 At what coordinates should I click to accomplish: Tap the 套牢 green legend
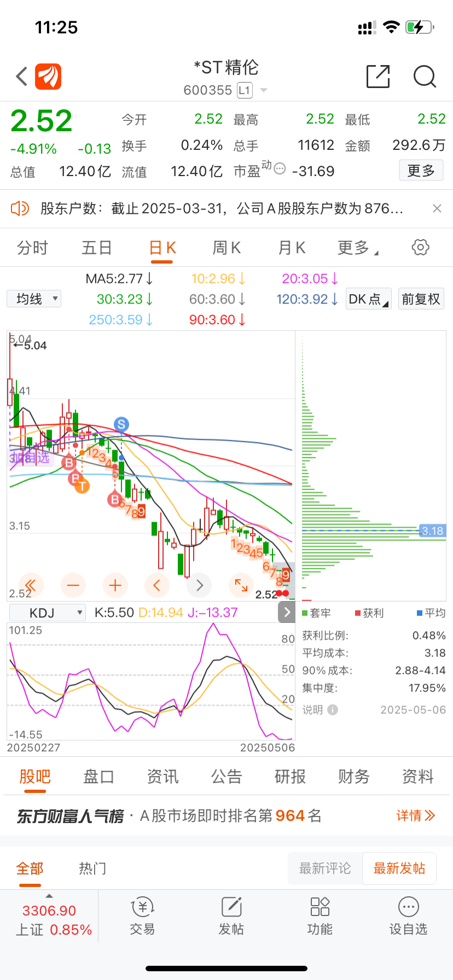316,613
